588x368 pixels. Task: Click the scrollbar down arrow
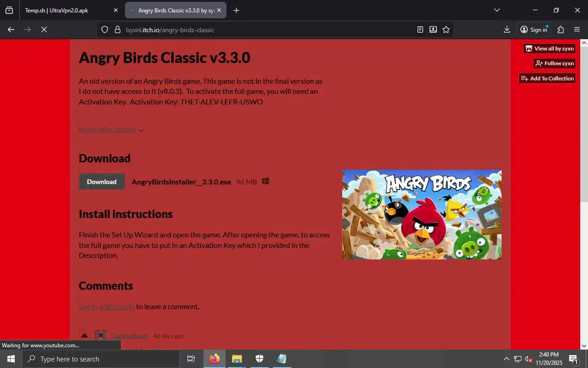[584, 346]
